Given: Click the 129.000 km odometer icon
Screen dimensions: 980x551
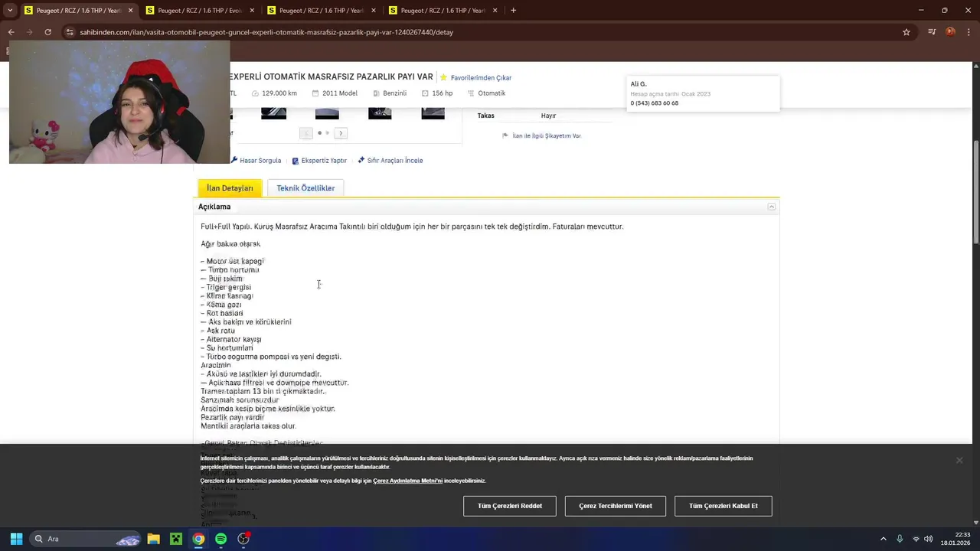Looking at the screenshot, I should [255, 93].
